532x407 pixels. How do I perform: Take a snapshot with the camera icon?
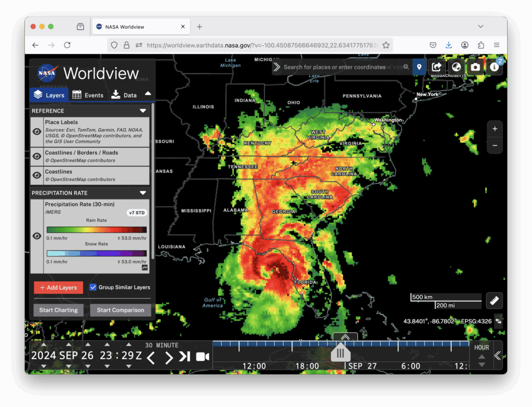475,67
